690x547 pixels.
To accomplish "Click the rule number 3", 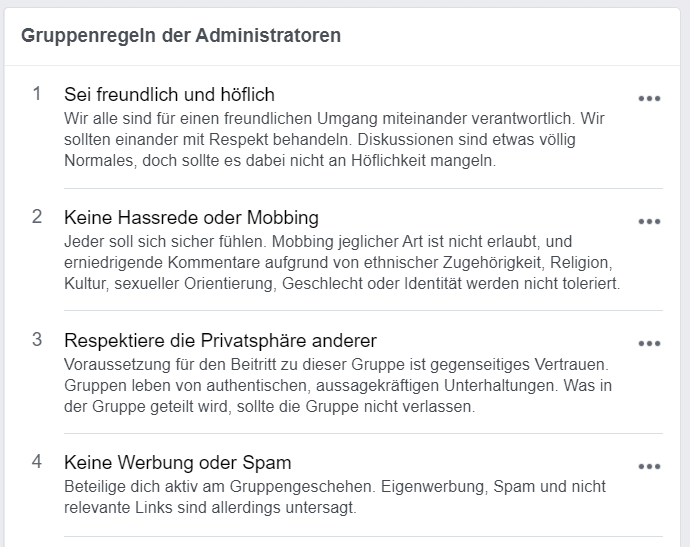I will click(x=37, y=339).
